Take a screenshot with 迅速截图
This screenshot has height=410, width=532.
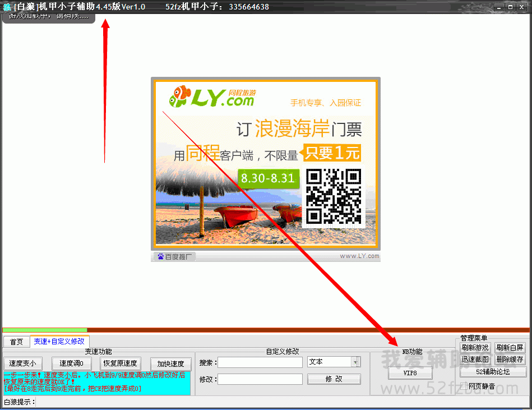point(475,360)
